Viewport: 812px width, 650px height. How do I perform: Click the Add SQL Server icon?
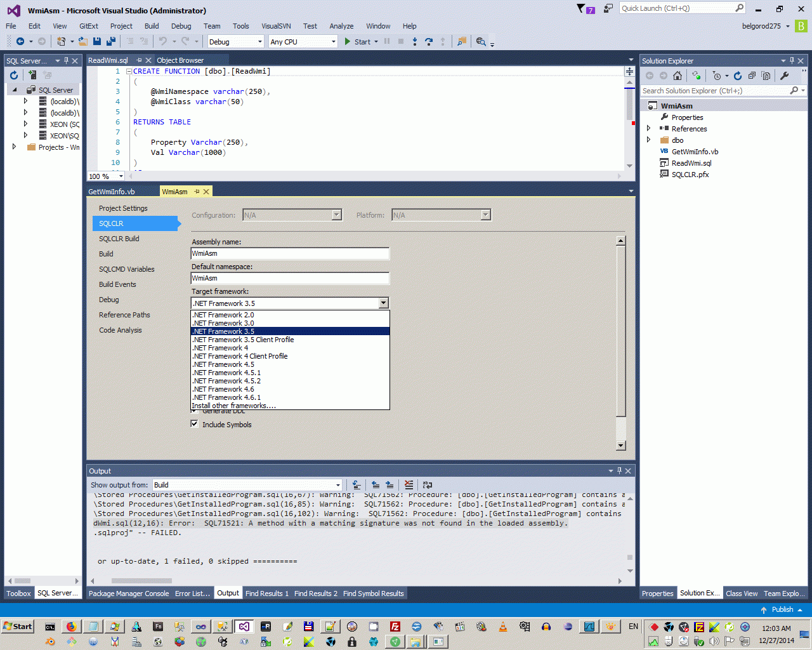pyautogui.click(x=32, y=75)
